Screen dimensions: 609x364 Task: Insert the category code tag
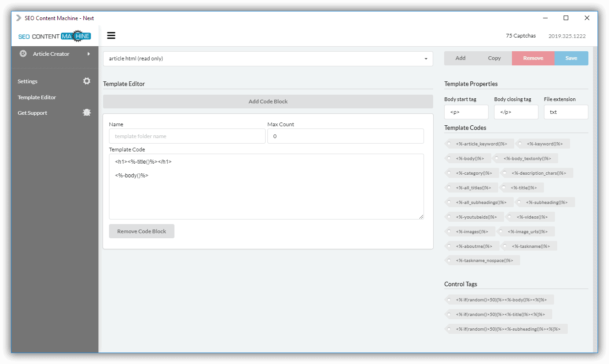[472, 173]
